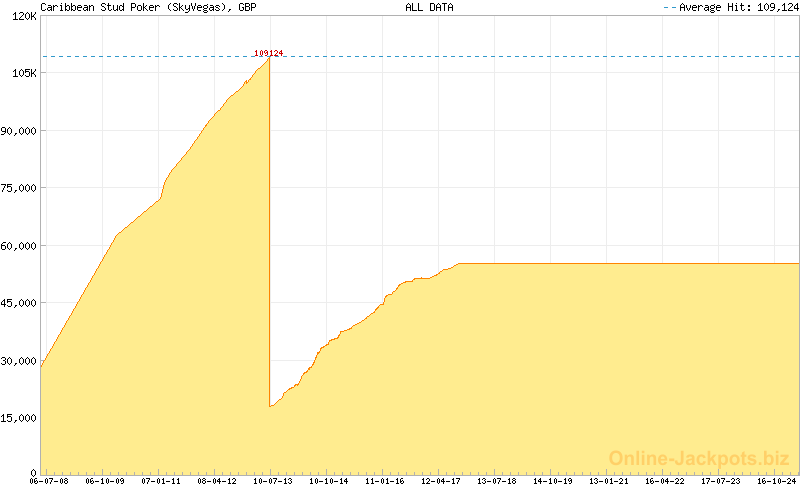Click the 07-01-11 date label
The width and height of the screenshot is (800, 490).
pos(161,481)
